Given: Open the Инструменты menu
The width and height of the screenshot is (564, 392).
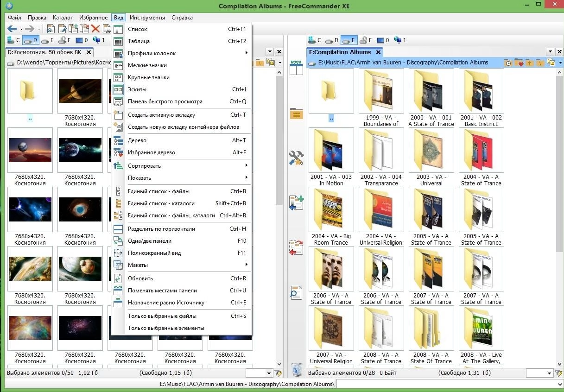Looking at the screenshot, I should pyautogui.click(x=147, y=18).
